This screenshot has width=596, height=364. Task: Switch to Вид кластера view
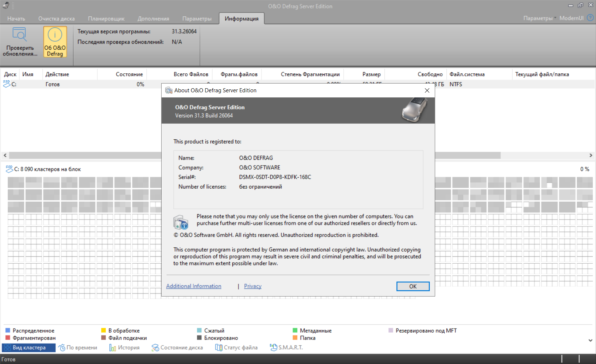[x=28, y=348]
